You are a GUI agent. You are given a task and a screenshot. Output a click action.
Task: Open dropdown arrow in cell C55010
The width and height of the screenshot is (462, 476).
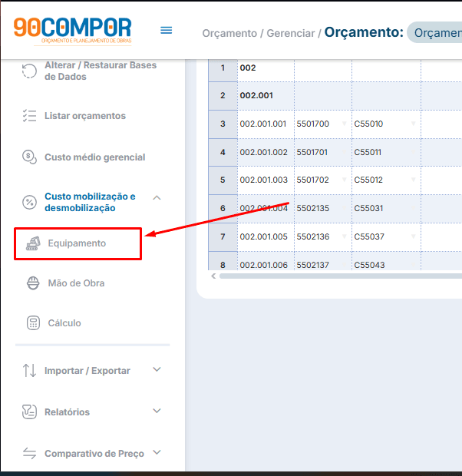413,124
